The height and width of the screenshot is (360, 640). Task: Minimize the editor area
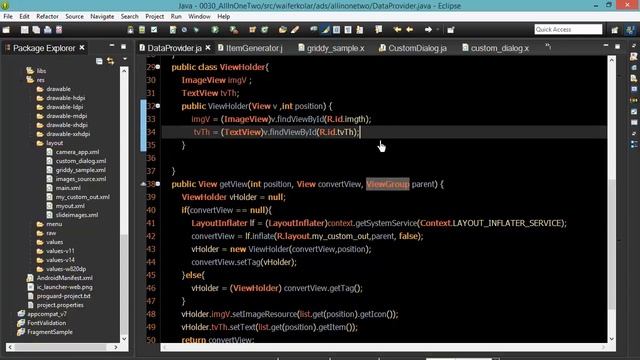pyautogui.click(x=606, y=46)
